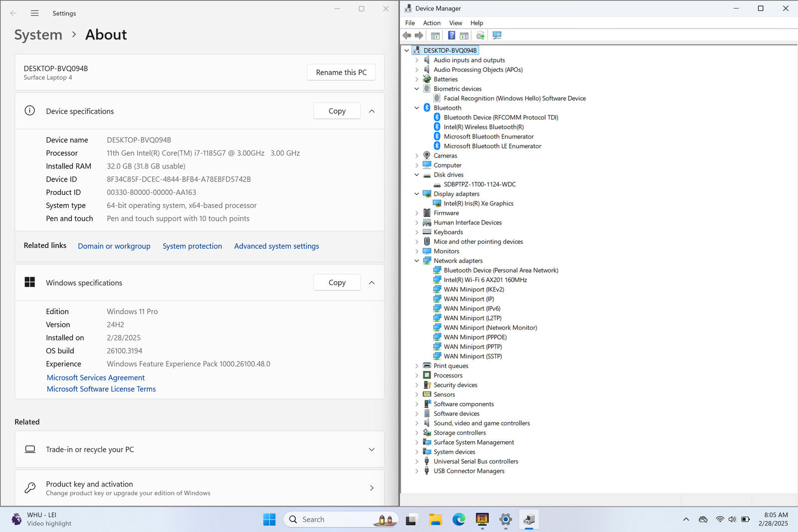Select Facial Recognition (Windows Hello) Software Device
The width and height of the screenshot is (798, 532).
pyautogui.click(x=515, y=98)
